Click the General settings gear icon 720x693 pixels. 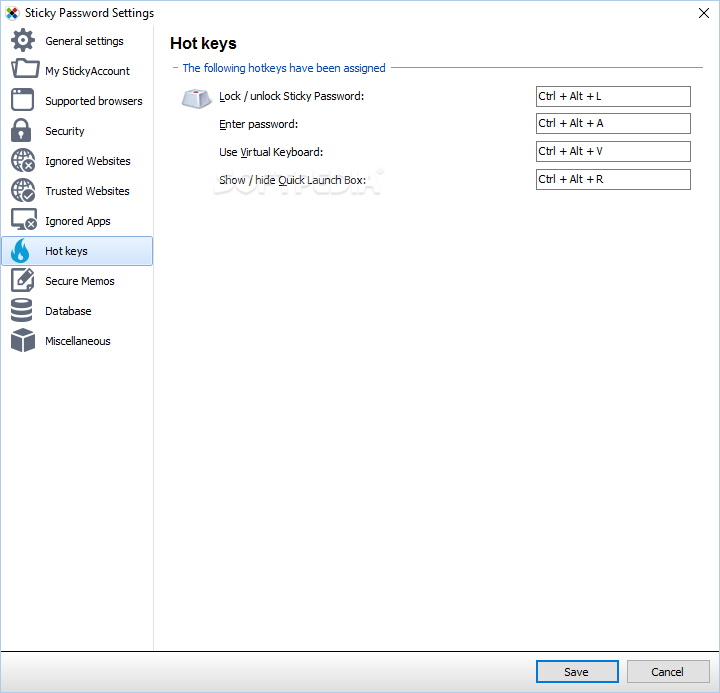(x=23, y=40)
